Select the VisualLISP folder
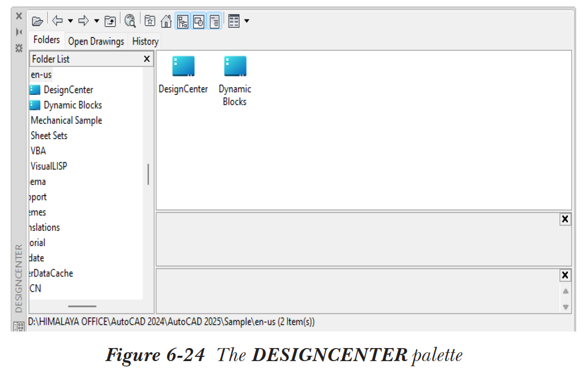 point(49,166)
